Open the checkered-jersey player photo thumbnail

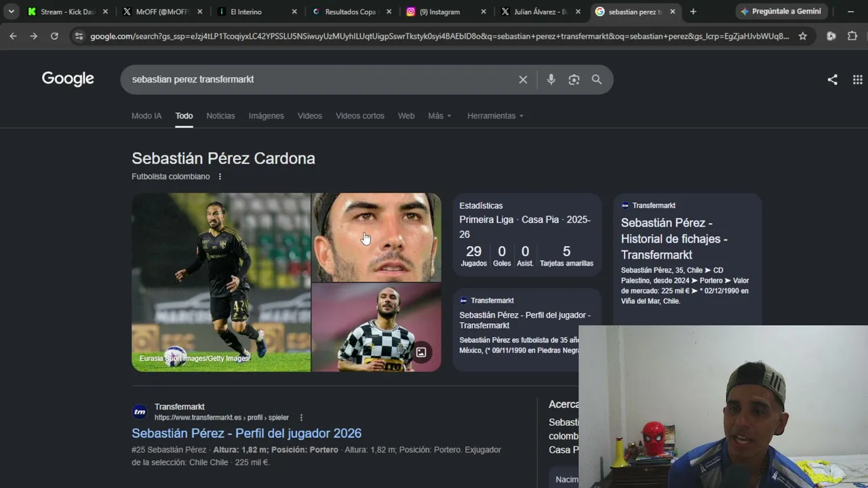(x=376, y=327)
